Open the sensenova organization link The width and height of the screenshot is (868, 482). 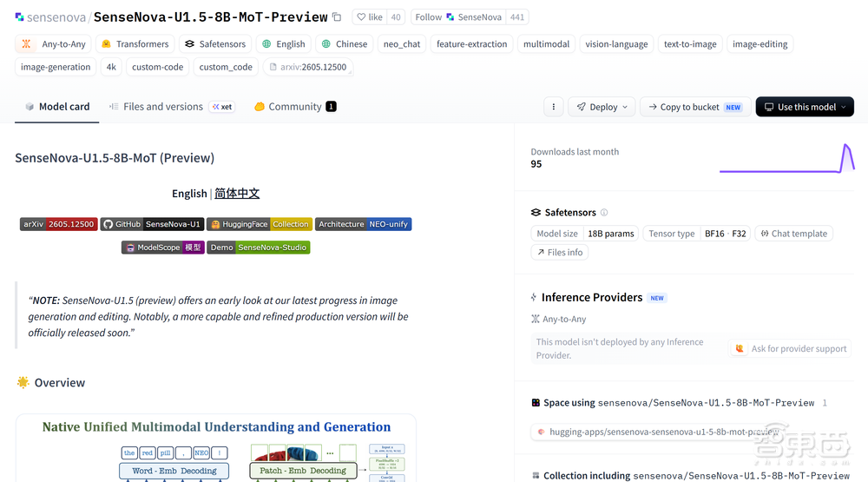(x=56, y=17)
